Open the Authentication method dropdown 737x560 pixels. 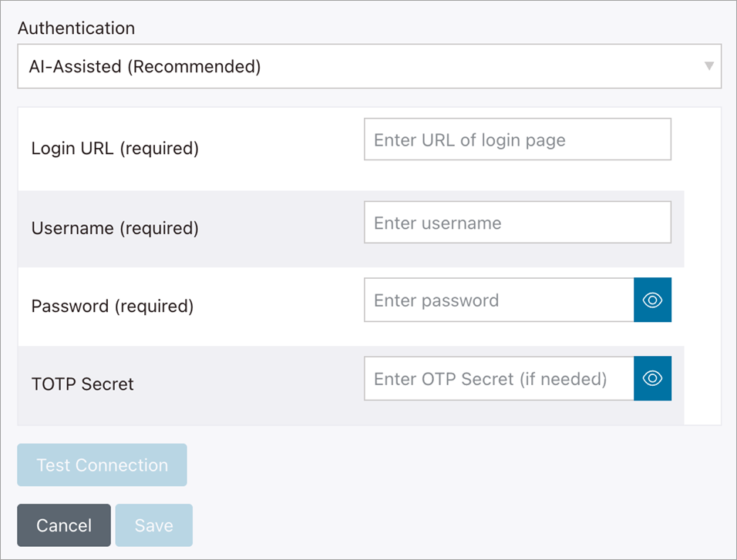(x=368, y=66)
